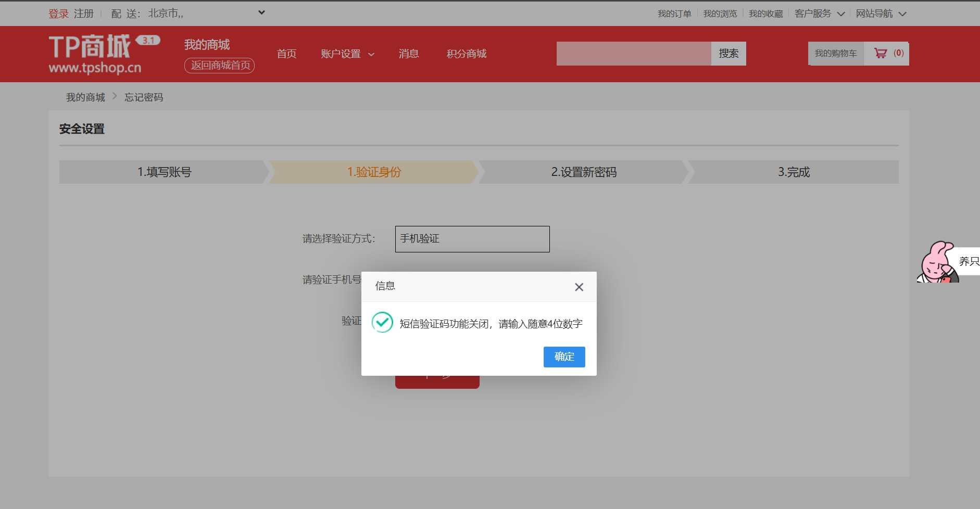
Task: Open the 消息 menu item
Action: click(x=408, y=54)
